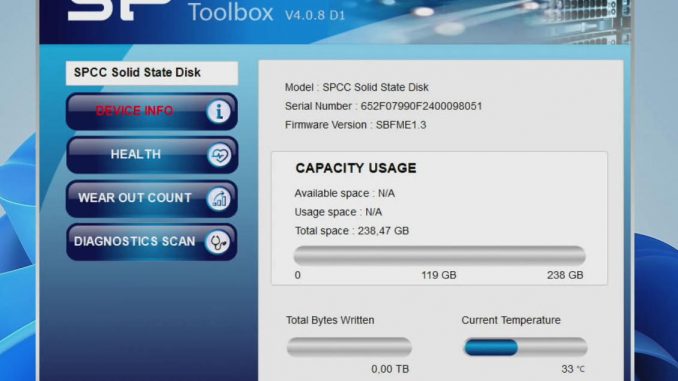Select the SPCC Solid State Disk drive field
The width and height of the screenshot is (678, 381).
pyautogui.click(x=152, y=73)
